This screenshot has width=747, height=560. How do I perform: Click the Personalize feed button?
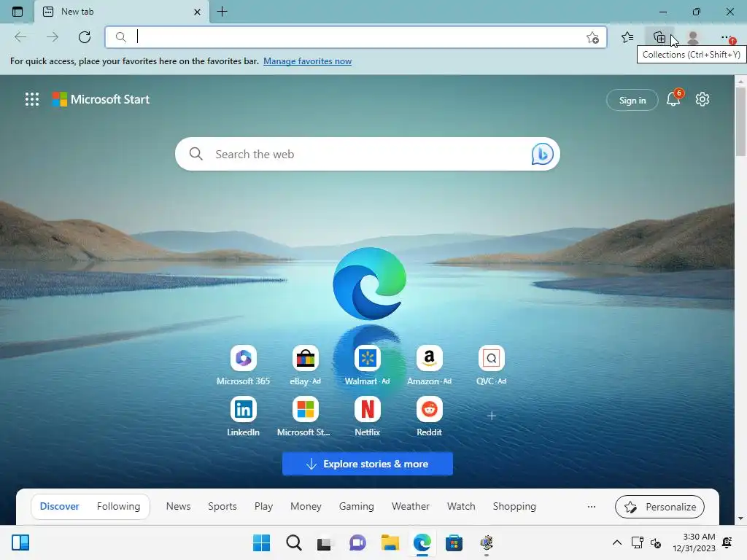pyautogui.click(x=659, y=507)
